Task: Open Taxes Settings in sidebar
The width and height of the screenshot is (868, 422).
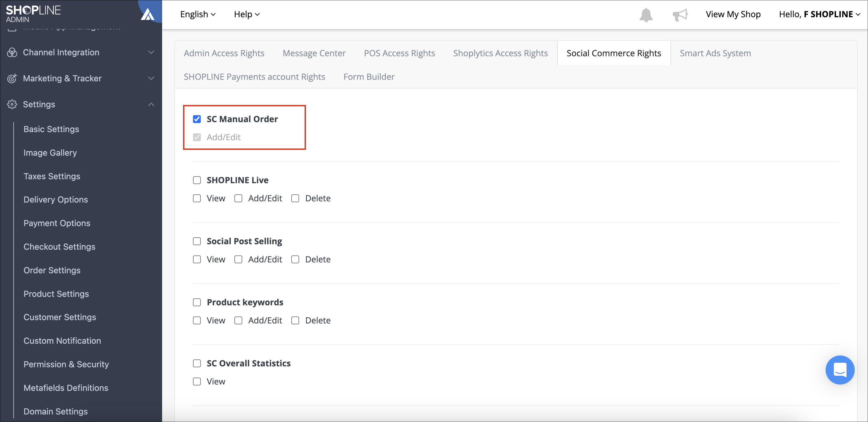Action: pyautogui.click(x=52, y=176)
